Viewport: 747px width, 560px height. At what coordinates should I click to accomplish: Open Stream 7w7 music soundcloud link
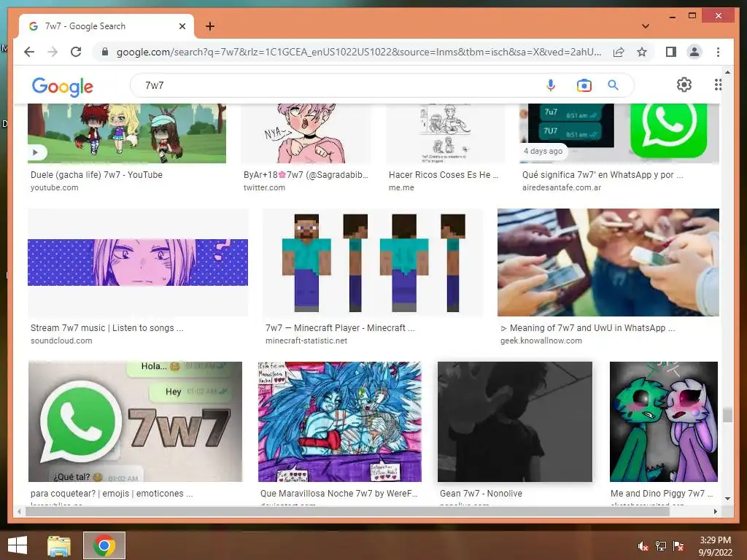107,328
